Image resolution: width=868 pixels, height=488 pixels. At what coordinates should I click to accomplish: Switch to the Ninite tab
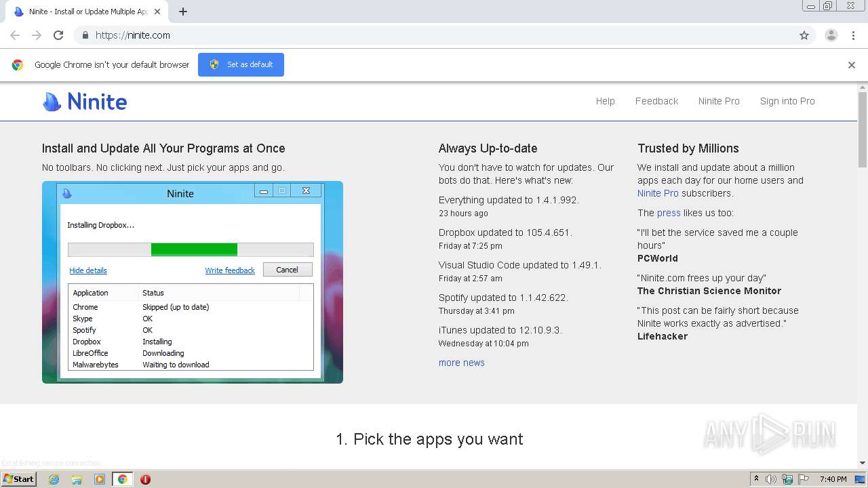[88, 12]
